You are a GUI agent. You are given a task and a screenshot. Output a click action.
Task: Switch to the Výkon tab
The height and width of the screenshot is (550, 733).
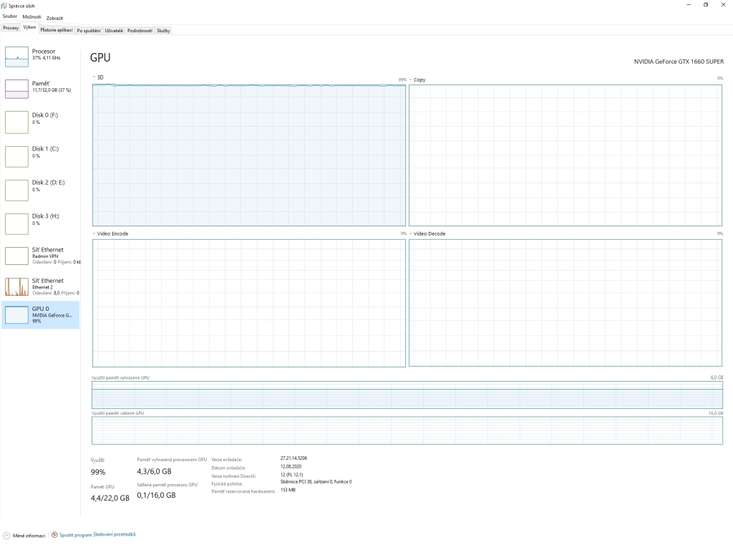(x=29, y=28)
